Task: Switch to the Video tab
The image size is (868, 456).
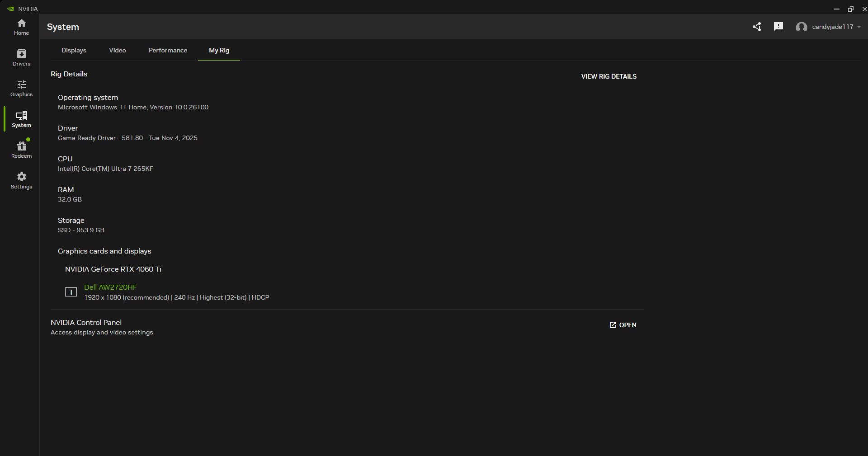Action: (118, 50)
